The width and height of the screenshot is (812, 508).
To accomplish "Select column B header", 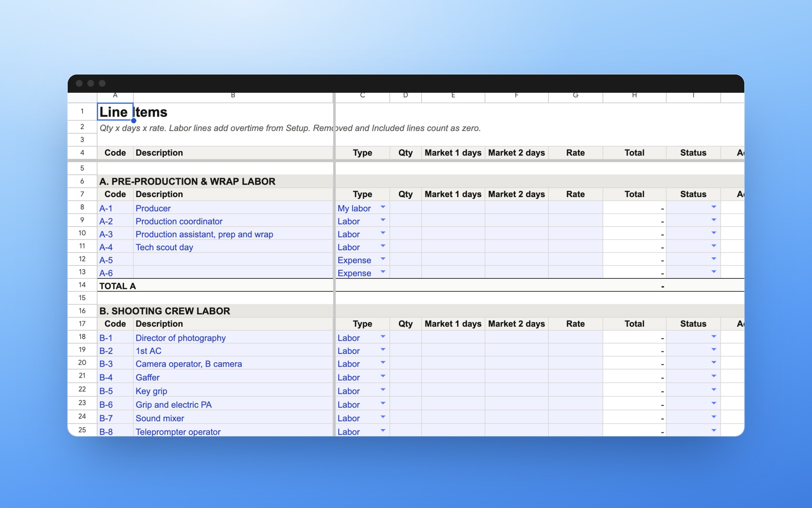I will click(233, 96).
